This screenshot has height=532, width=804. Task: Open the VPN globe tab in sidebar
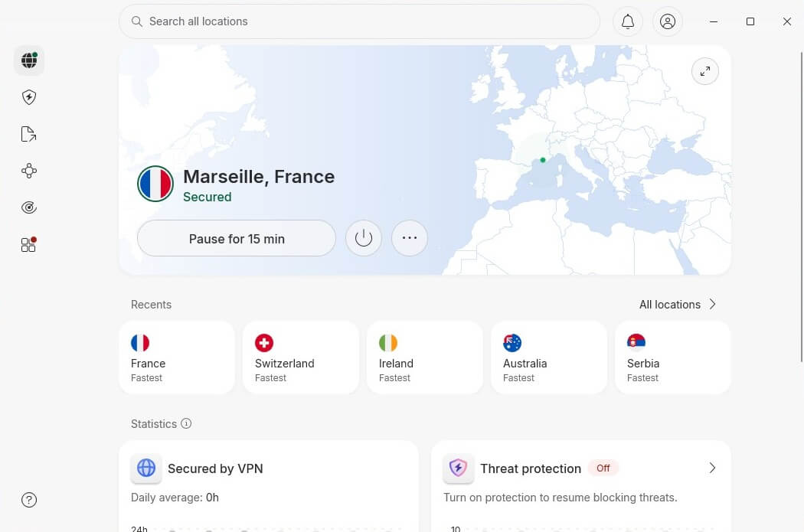point(29,60)
